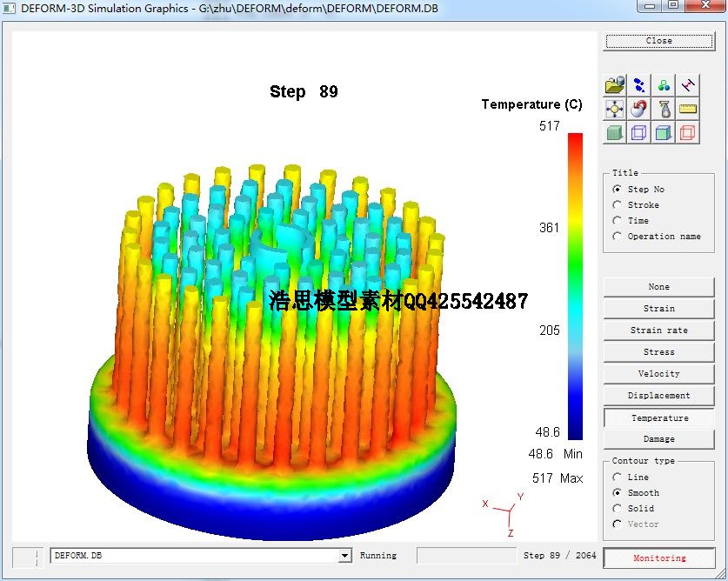This screenshot has height=581, width=728.
Task: Select the Stroke title radio button
Action: point(618,205)
